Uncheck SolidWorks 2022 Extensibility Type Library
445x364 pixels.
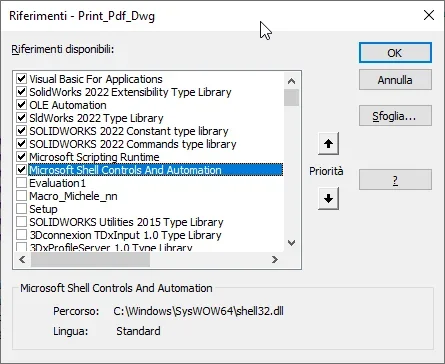(x=21, y=92)
